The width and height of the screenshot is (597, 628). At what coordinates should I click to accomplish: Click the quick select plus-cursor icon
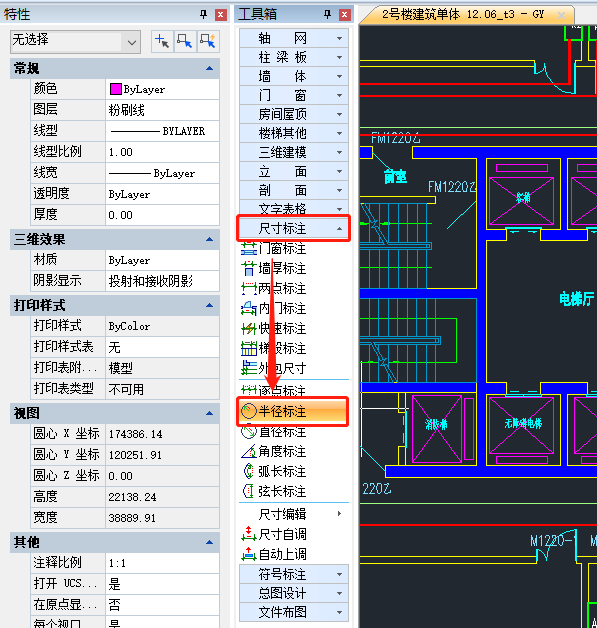pos(162,41)
